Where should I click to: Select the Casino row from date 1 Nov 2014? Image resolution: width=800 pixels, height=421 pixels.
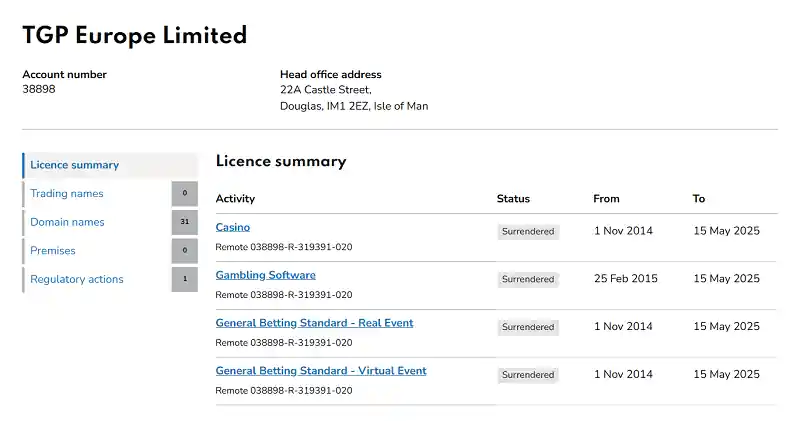point(623,231)
